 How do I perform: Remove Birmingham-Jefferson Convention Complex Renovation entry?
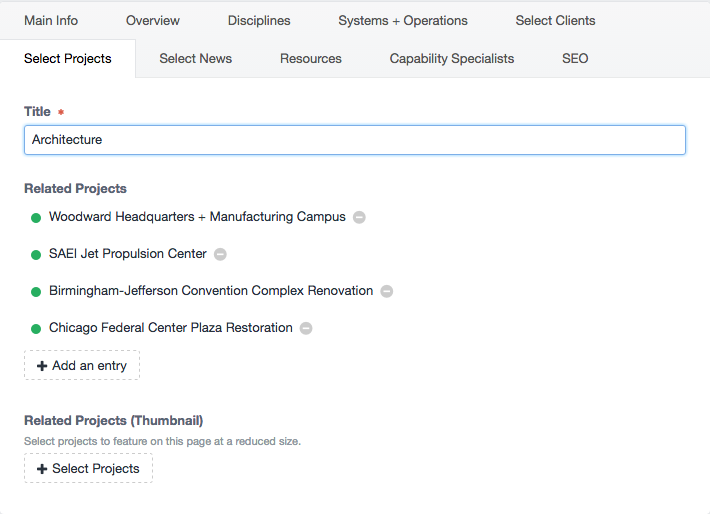(386, 291)
